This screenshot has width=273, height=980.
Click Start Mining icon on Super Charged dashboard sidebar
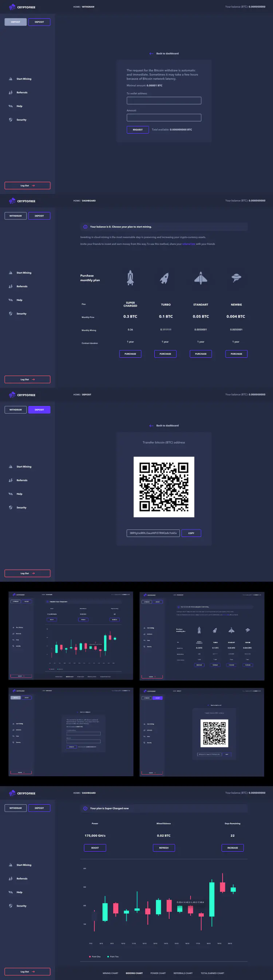point(11,865)
